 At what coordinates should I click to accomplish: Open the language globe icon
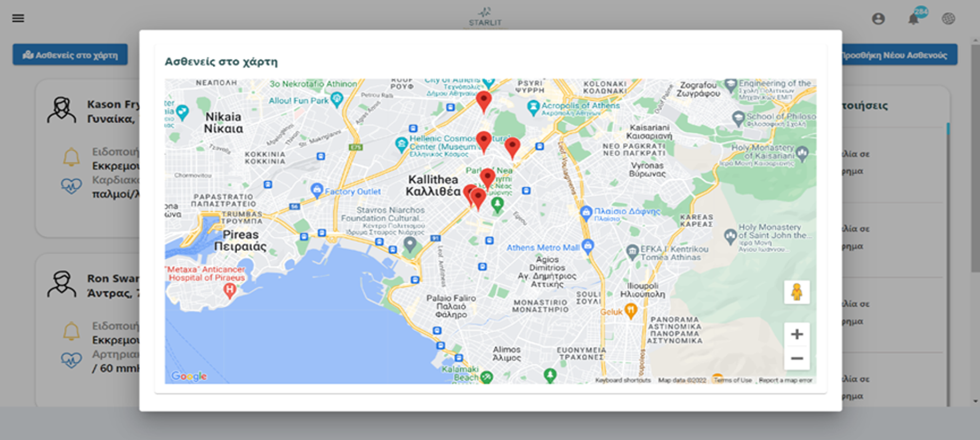coord(948,19)
